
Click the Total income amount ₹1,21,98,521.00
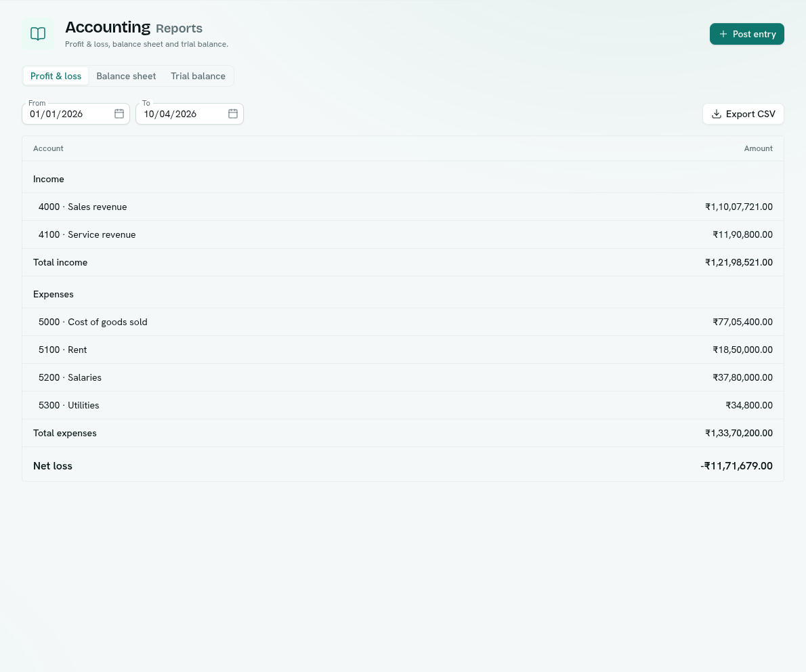coord(739,262)
